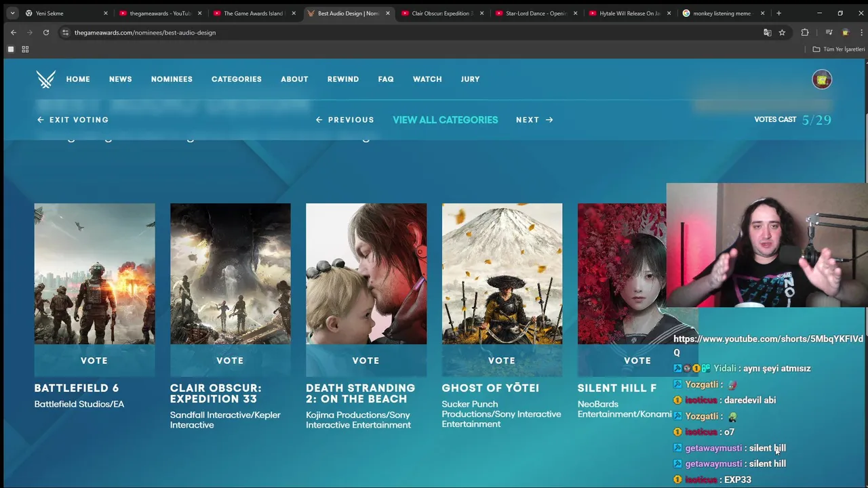868x488 pixels.
Task: Open REWIND in site navigation
Action: 343,79
